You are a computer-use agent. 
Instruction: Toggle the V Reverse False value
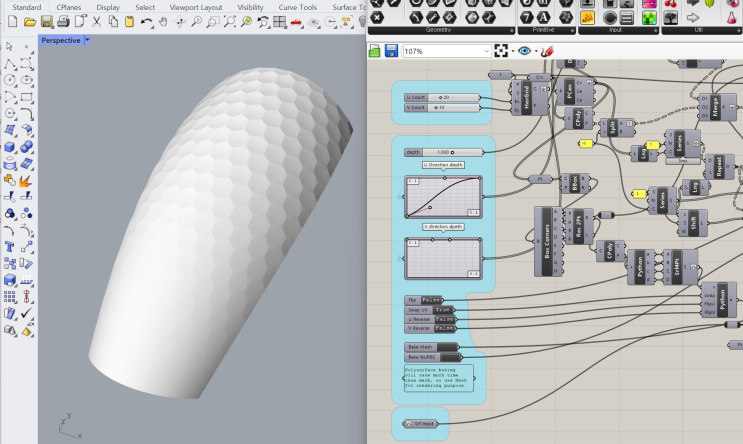[x=444, y=328]
